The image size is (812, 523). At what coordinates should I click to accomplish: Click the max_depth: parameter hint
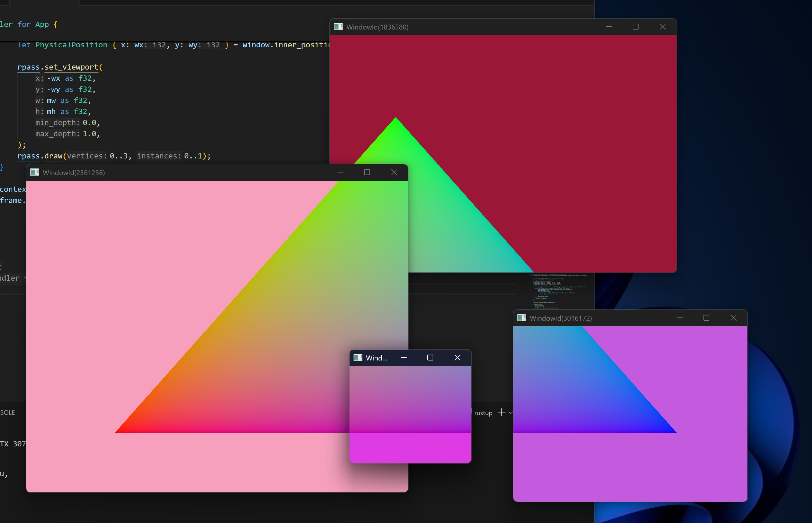pyautogui.click(x=57, y=134)
